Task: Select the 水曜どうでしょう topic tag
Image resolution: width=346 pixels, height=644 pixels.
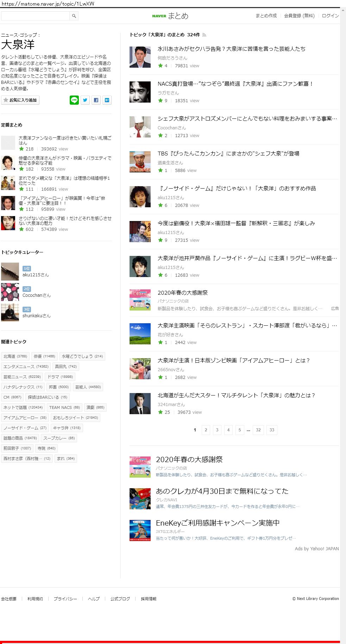Action: [82, 356]
